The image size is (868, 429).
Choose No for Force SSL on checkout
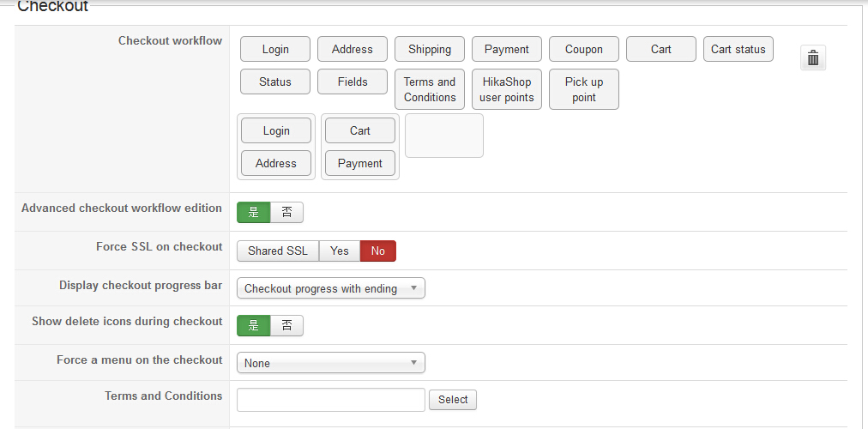378,251
